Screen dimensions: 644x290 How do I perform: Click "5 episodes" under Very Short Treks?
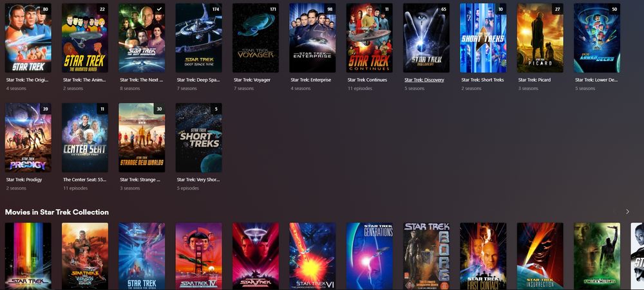tap(187, 188)
